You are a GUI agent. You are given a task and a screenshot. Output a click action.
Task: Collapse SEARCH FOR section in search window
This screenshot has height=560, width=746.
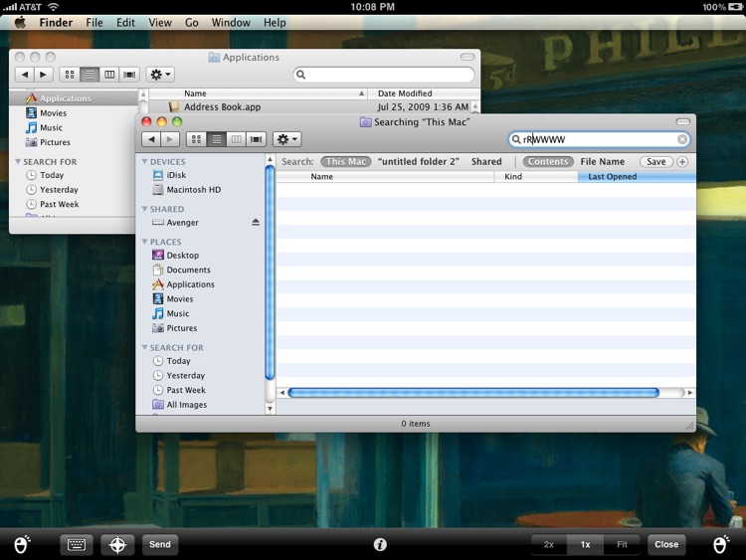pyautogui.click(x=144, y=348)
